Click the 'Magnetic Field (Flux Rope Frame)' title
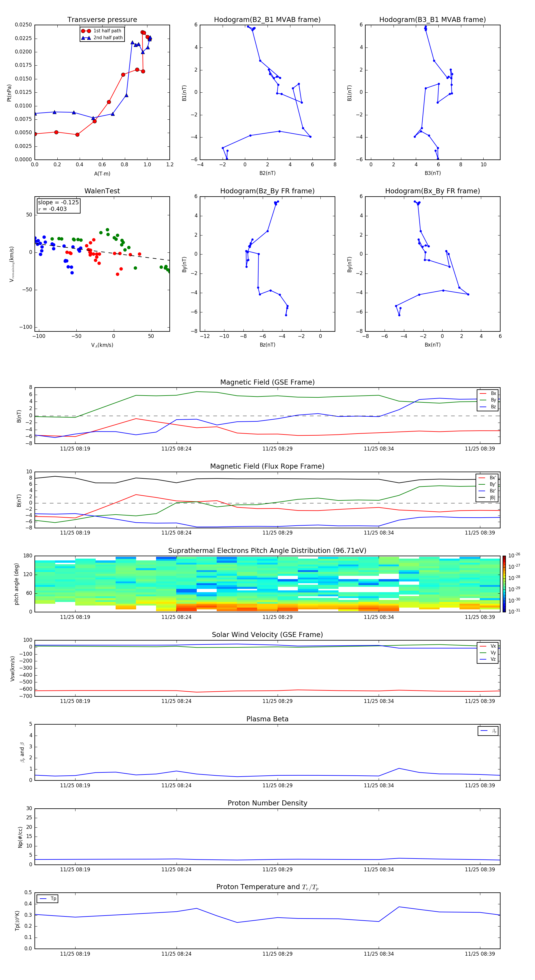This screenshot has height=980, width=535. (x=267, y=467)
